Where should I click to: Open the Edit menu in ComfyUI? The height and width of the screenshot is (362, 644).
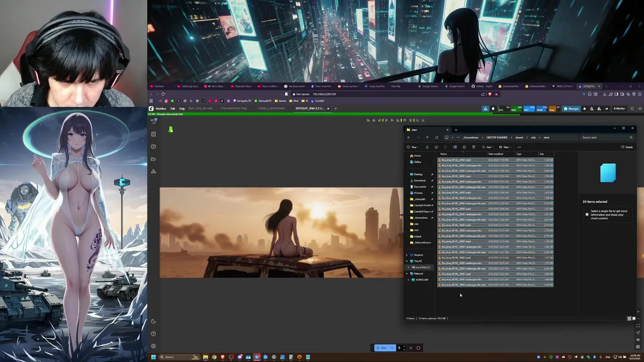[173, 109]
